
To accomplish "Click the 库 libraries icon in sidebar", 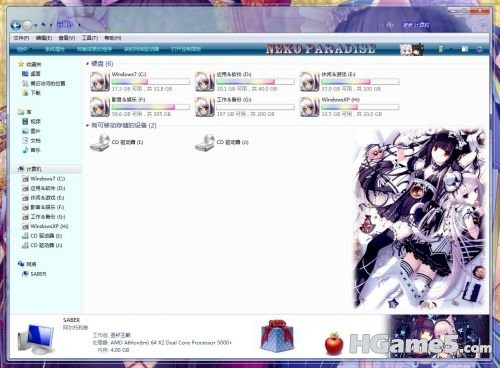I will click(21, 112).
